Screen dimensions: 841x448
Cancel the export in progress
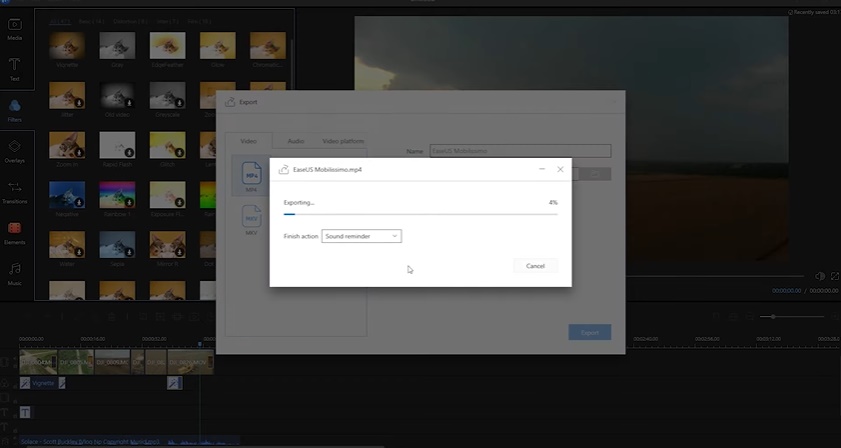tap(535, 266)
